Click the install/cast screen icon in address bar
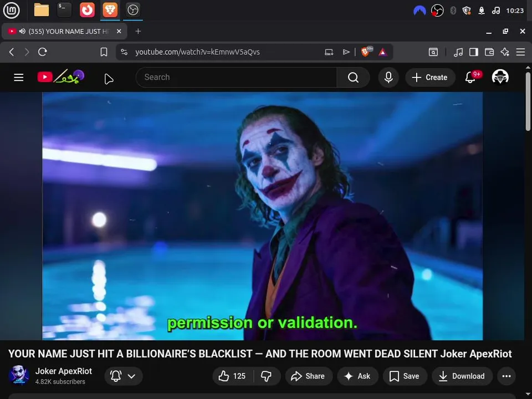Screen dimensions: 532x399 [329, 52]
